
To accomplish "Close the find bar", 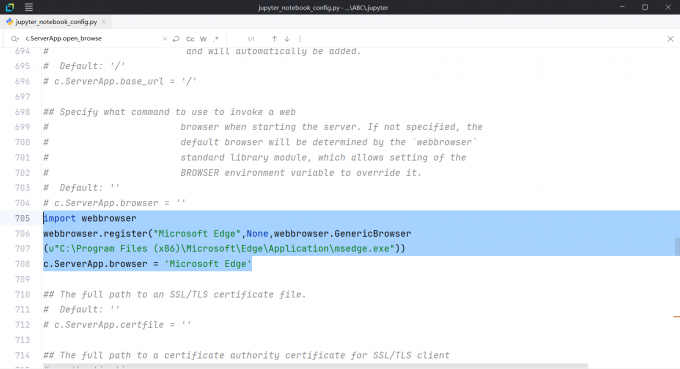I will (x=670, y=39).
